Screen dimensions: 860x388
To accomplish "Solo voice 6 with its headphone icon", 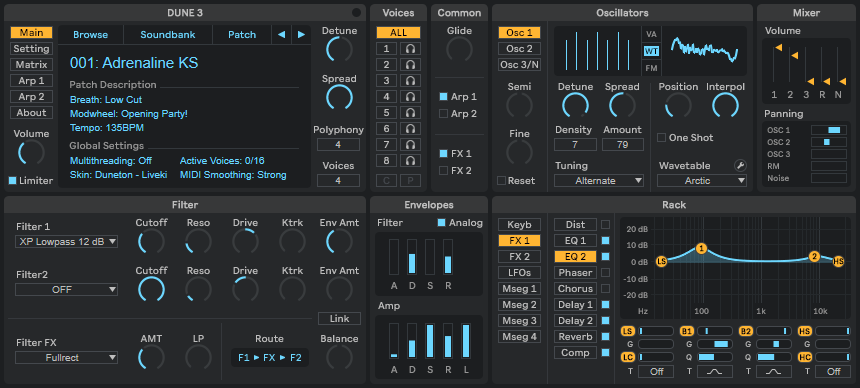I will [410, 129].
